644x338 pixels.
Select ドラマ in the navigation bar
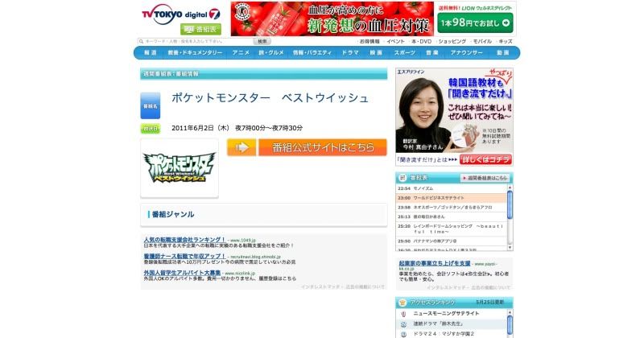pyautogui.click(x=350, y=52)
